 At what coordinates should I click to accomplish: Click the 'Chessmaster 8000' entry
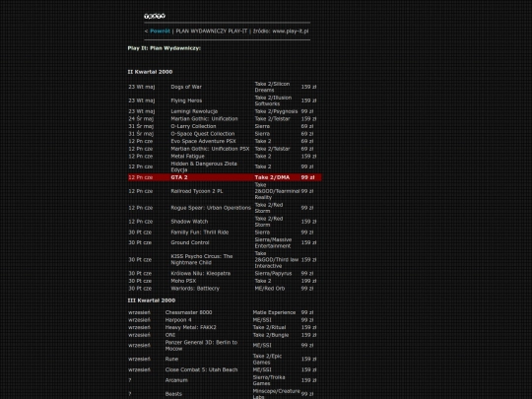tap(188, 312)
